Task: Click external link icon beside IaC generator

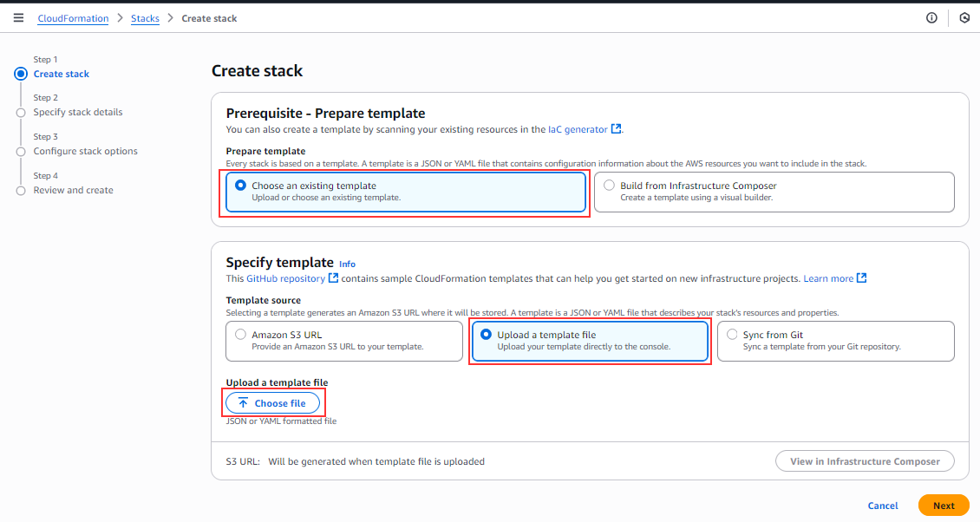Action: (617, 129)
